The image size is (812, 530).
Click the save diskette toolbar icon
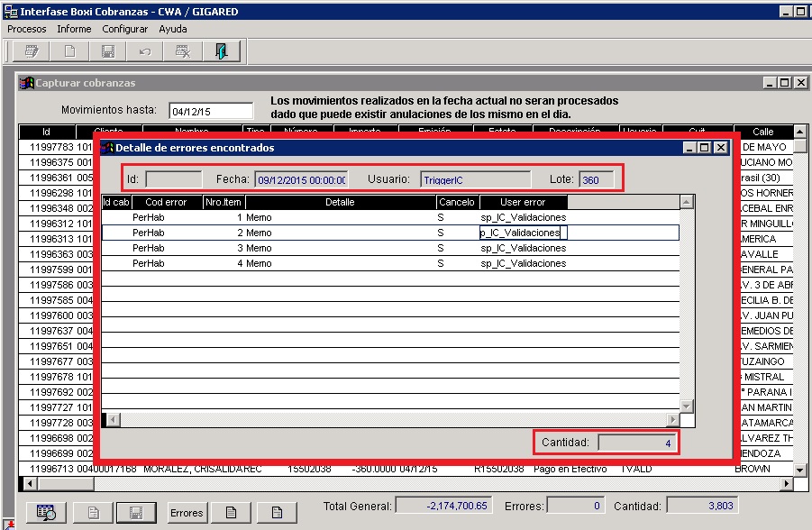click(x=107, y=51)
